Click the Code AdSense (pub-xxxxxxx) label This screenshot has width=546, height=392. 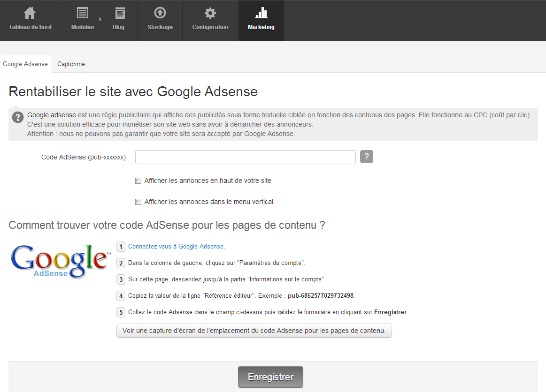point(84,157)
